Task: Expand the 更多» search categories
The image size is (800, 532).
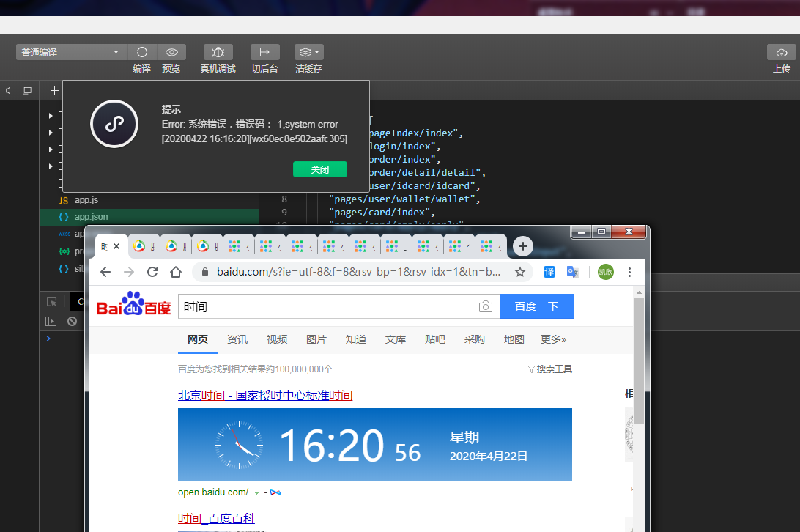Action: [554, 339]
